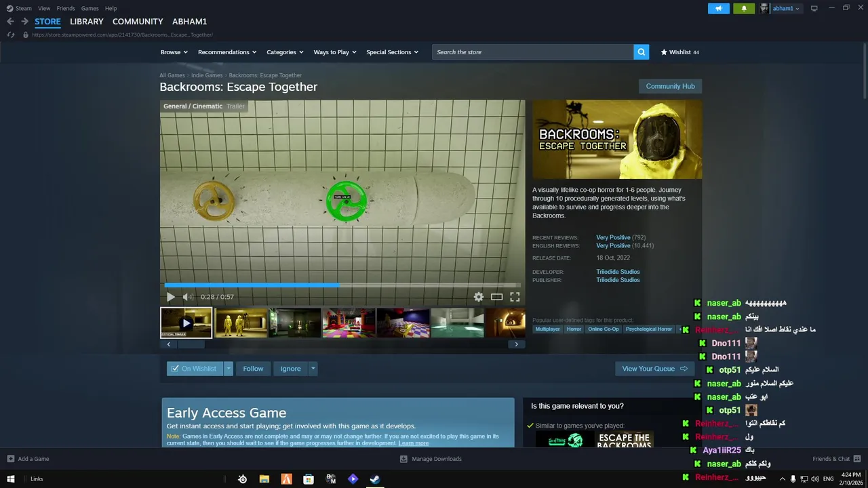Open the notifications bell
868x488 pixels.
[x=744, y=8]
